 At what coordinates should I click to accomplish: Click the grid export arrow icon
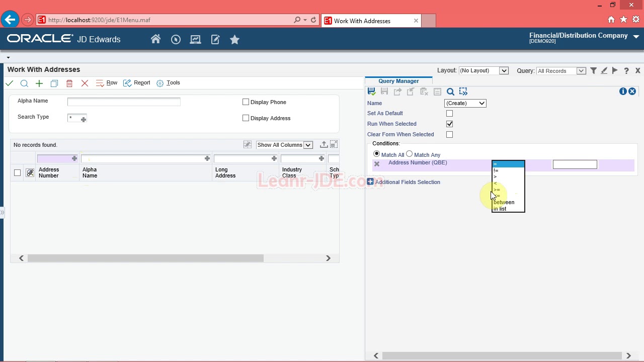coord(324,145)
